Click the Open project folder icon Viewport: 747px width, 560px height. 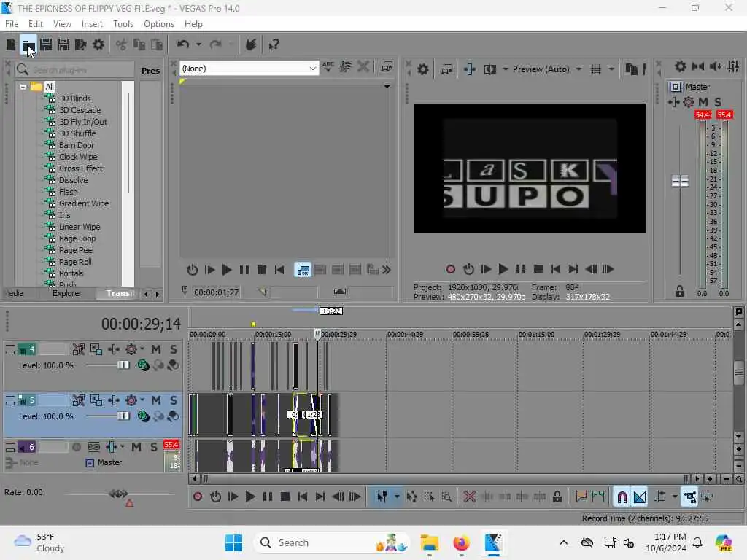pos(28,44)
